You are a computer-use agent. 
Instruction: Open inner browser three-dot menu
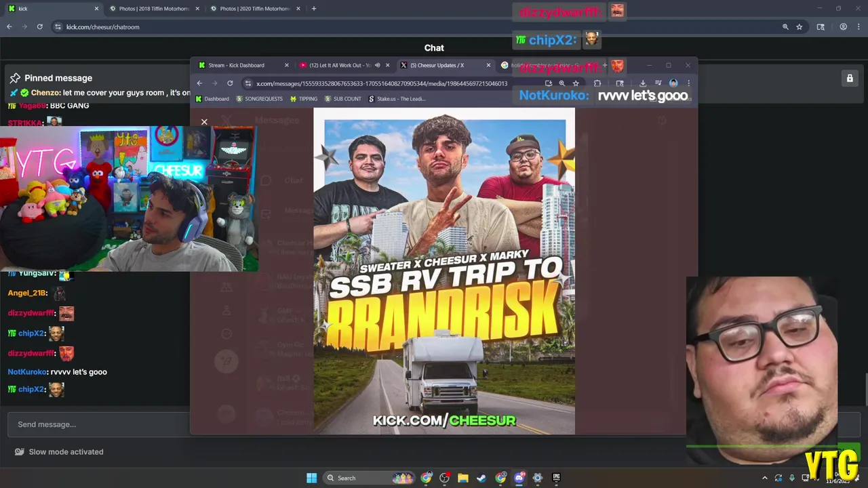pyautogui.click(x=688, y=83)
